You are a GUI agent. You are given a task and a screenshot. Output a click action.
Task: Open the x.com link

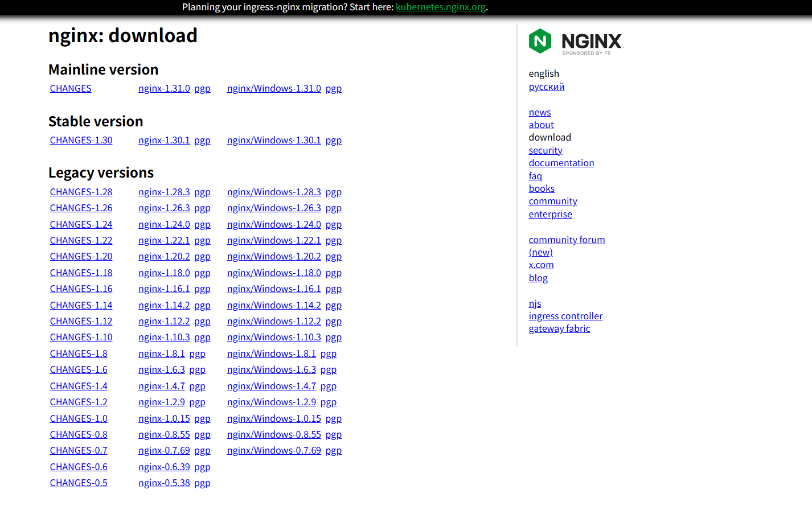click(541, 265)
